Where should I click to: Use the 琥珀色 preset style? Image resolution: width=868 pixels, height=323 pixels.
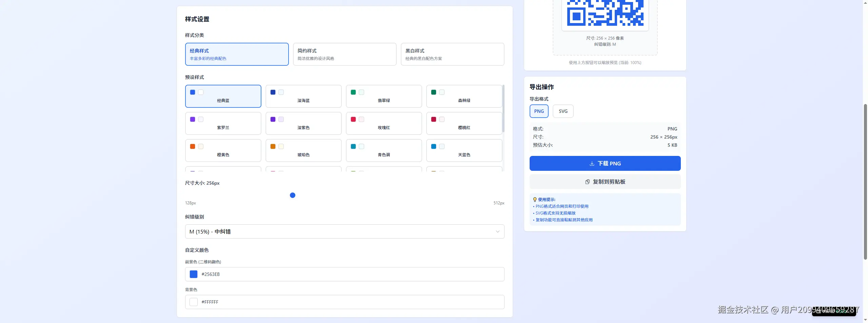(x=303, y=150)
